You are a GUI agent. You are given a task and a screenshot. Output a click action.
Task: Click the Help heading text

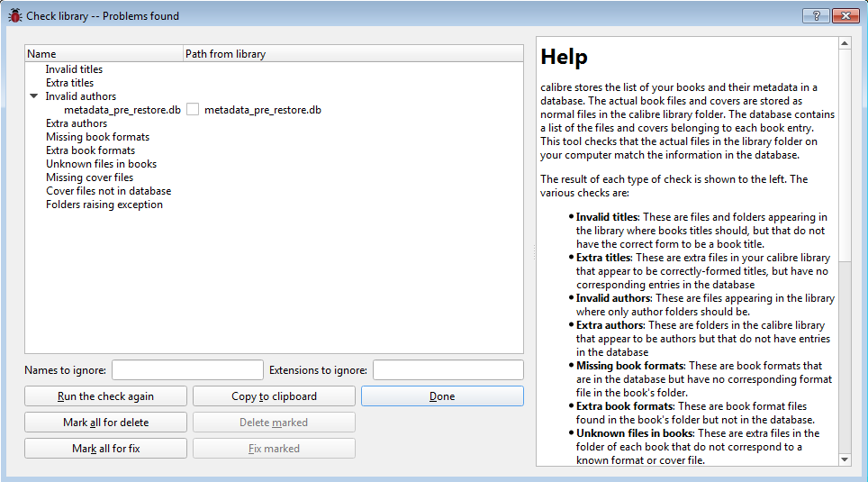564,57
